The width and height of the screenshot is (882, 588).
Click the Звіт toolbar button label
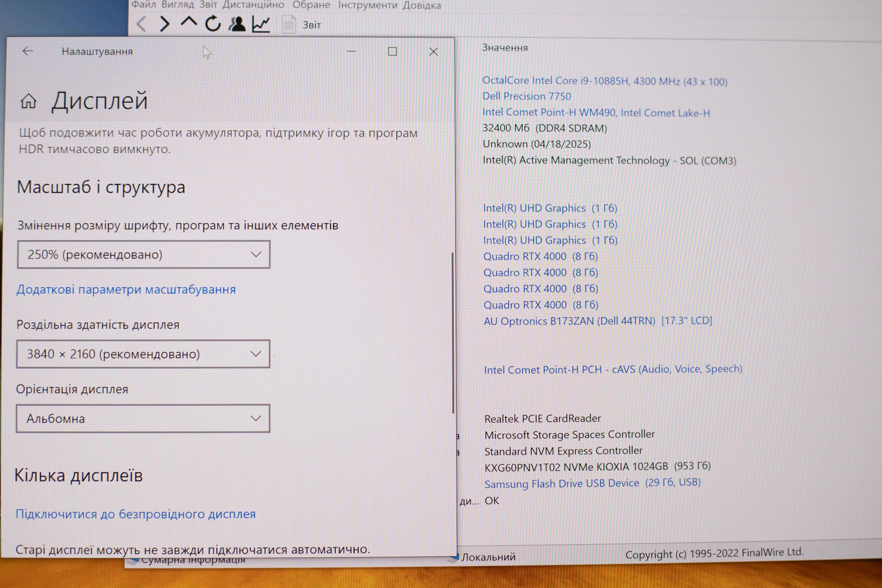[x=312, y=25]
